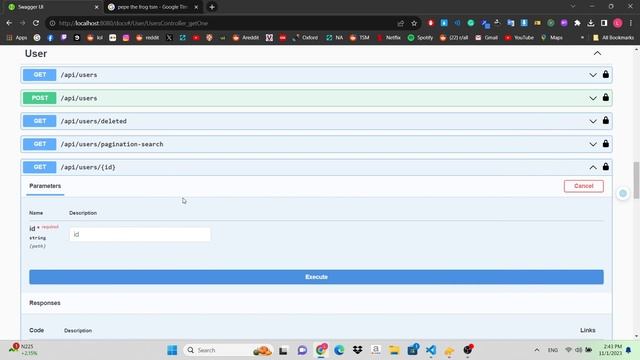Share this page from the address bar
Viewport: 640px width, 360px height.
tap(400, 23)
